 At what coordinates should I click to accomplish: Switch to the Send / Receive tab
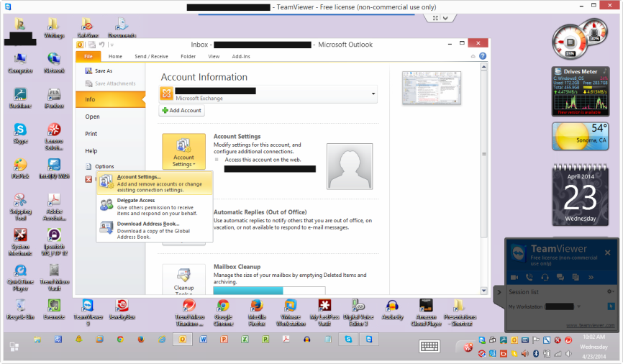(x=151, y=56)
